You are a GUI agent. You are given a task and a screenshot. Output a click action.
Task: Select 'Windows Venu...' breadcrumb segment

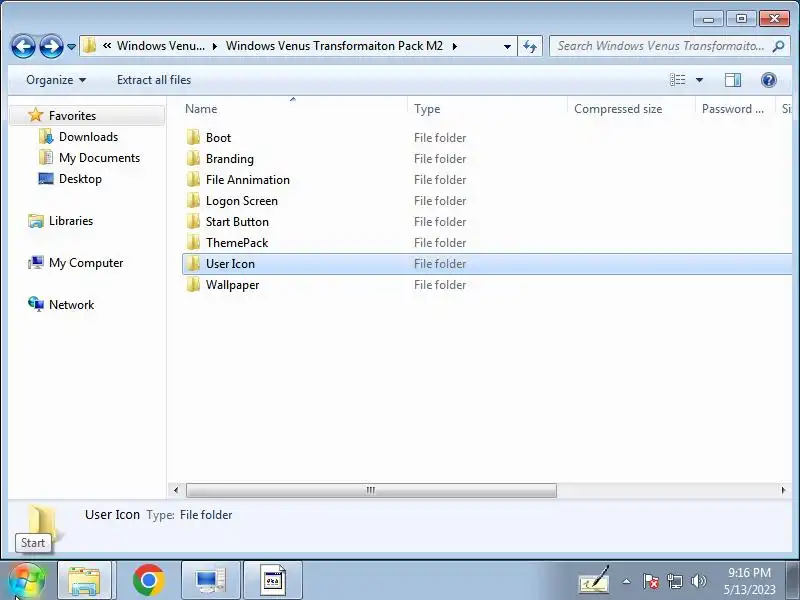pos(161,46)
